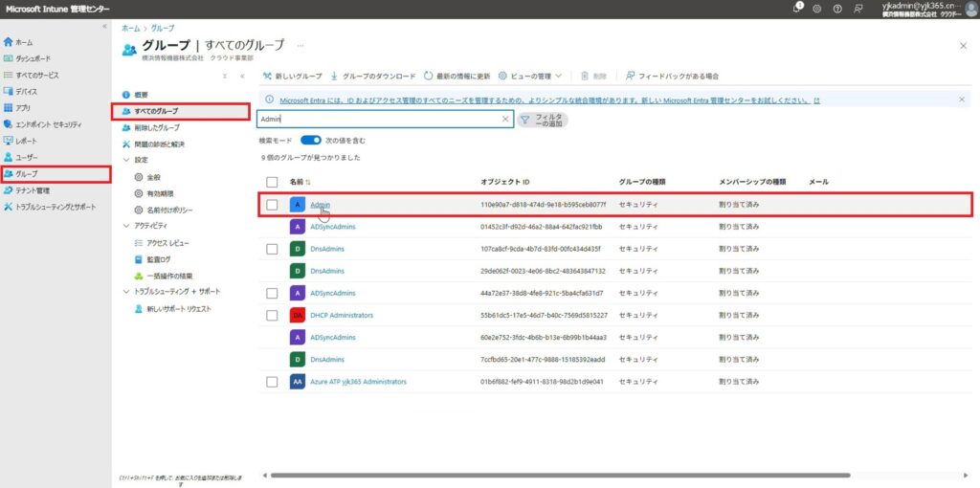This screenshot has width=980, height=488.
Task: Collapse the アクティビティ section
Action: (126, 226)
